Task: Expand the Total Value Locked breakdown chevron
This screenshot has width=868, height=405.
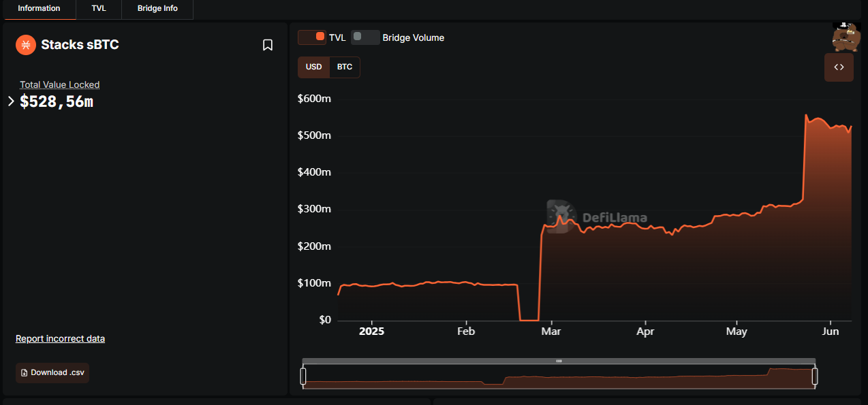Action: tap(11, 101)
